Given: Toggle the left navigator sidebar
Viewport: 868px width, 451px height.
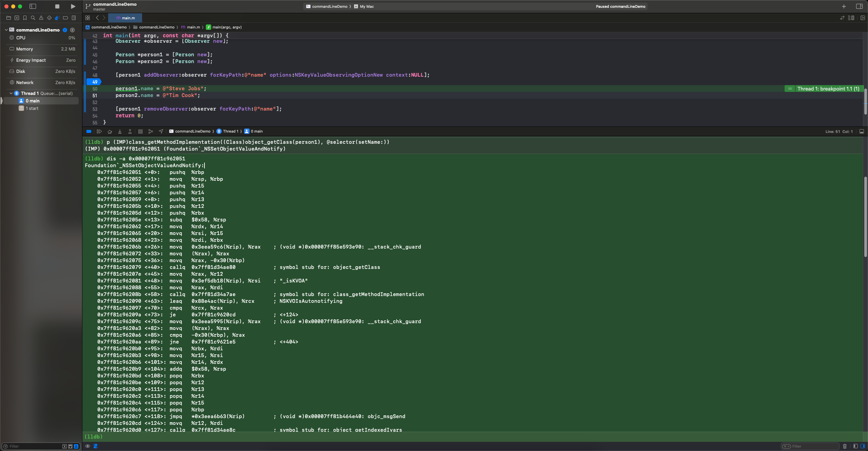Looking at the screenshot, I should point(33,6).
